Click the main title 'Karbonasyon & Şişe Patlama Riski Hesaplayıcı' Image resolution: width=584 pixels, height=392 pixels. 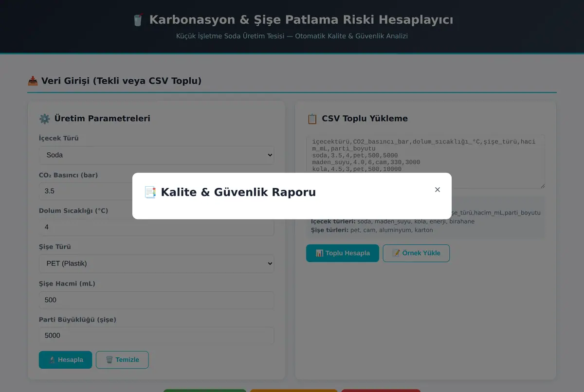tap(301, 20)
